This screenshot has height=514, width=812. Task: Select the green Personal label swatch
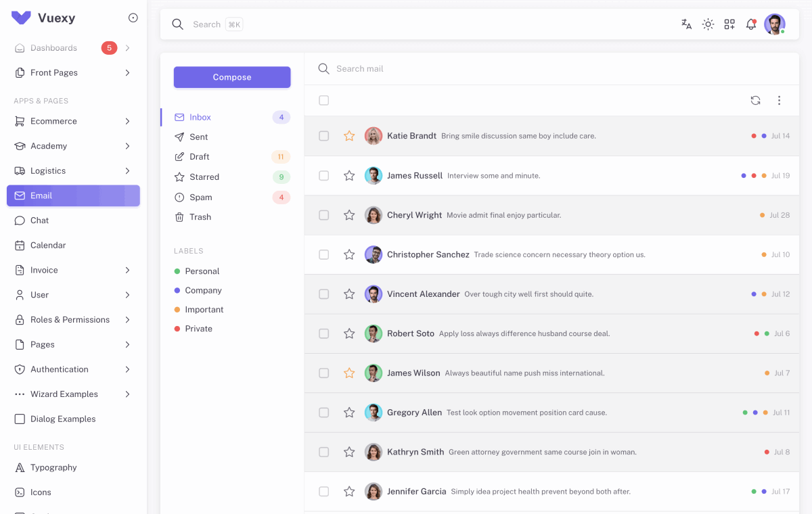(x=177, y=271)
